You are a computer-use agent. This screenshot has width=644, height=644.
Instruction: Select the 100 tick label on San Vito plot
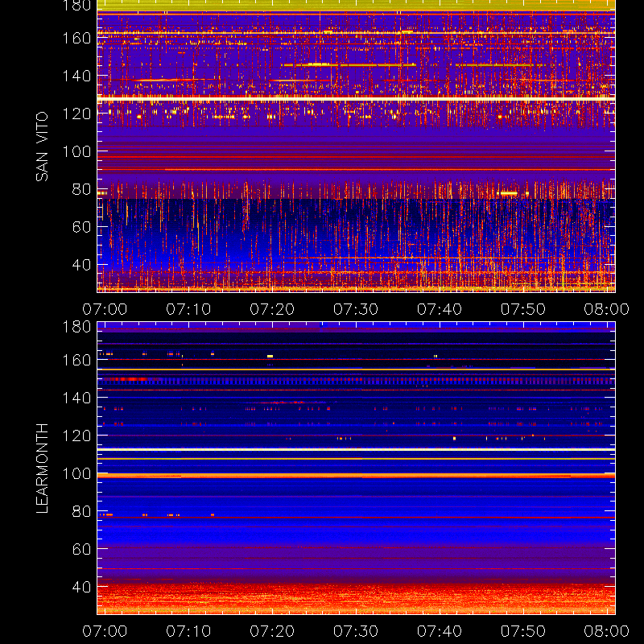(76, 151)
